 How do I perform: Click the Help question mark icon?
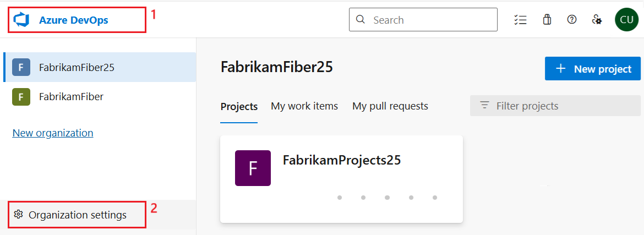coord(572,20)
